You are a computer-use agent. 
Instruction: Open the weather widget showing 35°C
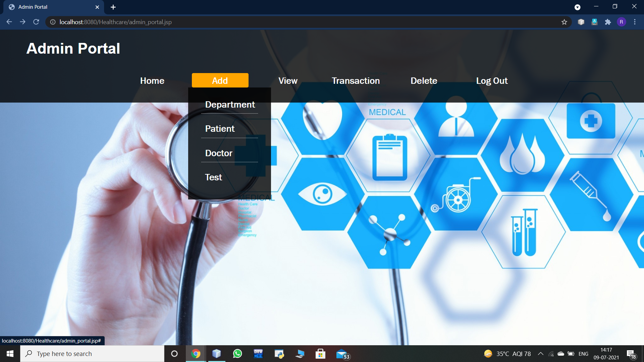[507, 354]
